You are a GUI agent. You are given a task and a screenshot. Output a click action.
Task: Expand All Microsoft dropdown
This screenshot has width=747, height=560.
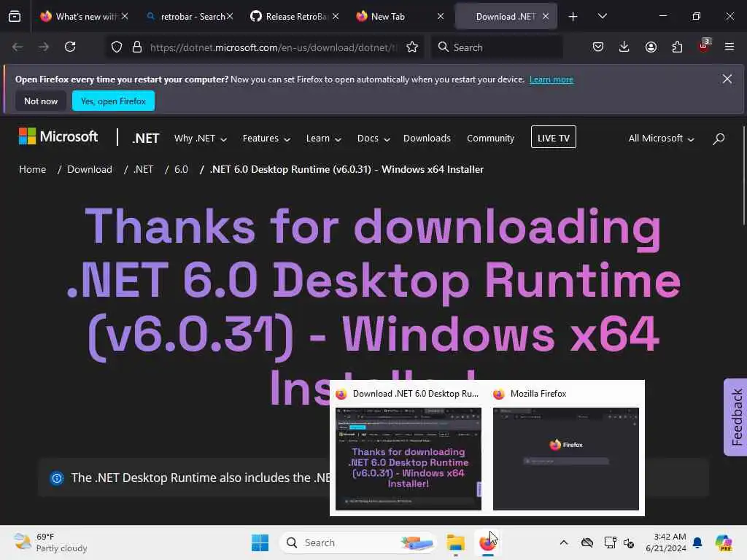(x=661, y=139)
